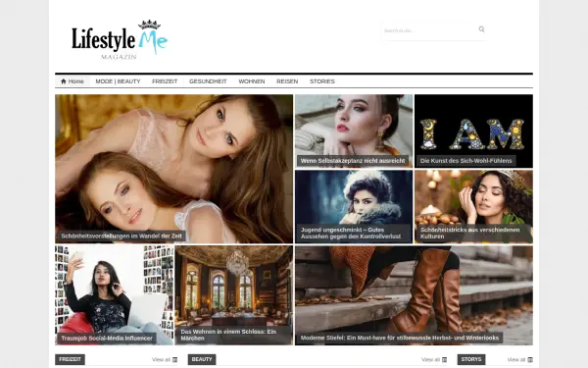Click View all for the Beauty section
This screenshot has height=368, width=588.
pyautogui.click(x=430, y=360)
